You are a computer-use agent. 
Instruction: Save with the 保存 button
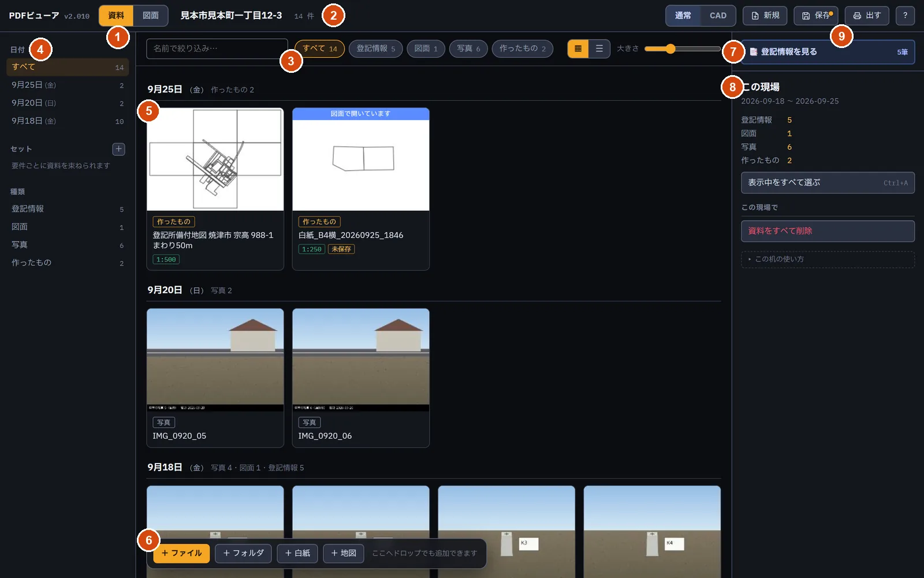[x=815, y=16]
